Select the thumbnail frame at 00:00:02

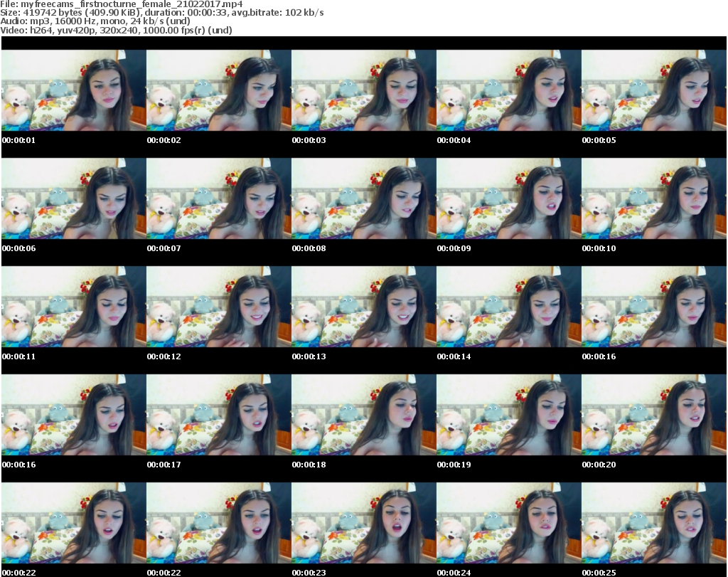[219, 90]
